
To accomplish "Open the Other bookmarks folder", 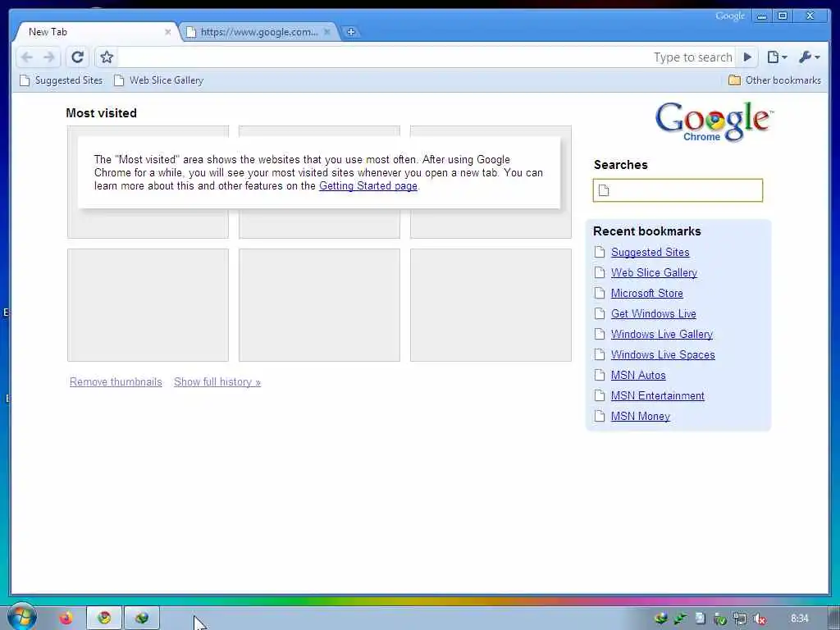I will pyautogui.click(x=774, y=80).
